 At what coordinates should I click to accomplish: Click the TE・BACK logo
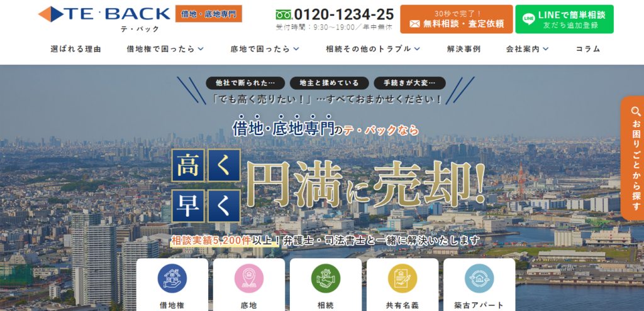(104, 15)
